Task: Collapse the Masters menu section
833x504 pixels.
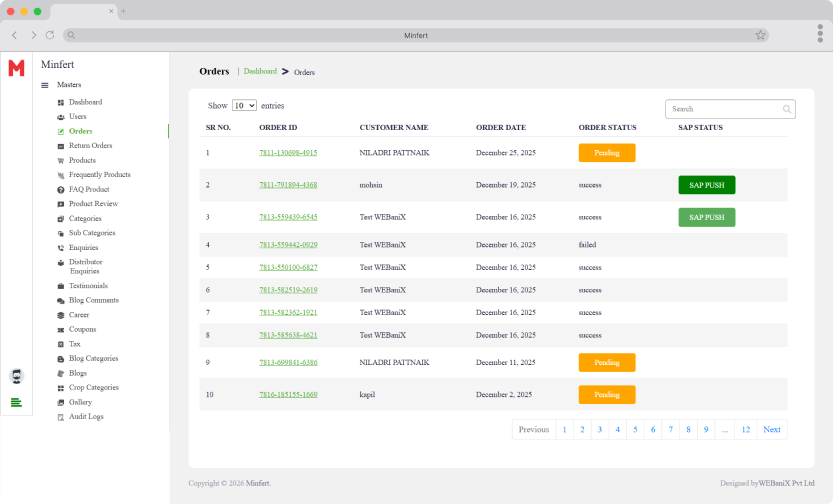Action: click(44, 85)
